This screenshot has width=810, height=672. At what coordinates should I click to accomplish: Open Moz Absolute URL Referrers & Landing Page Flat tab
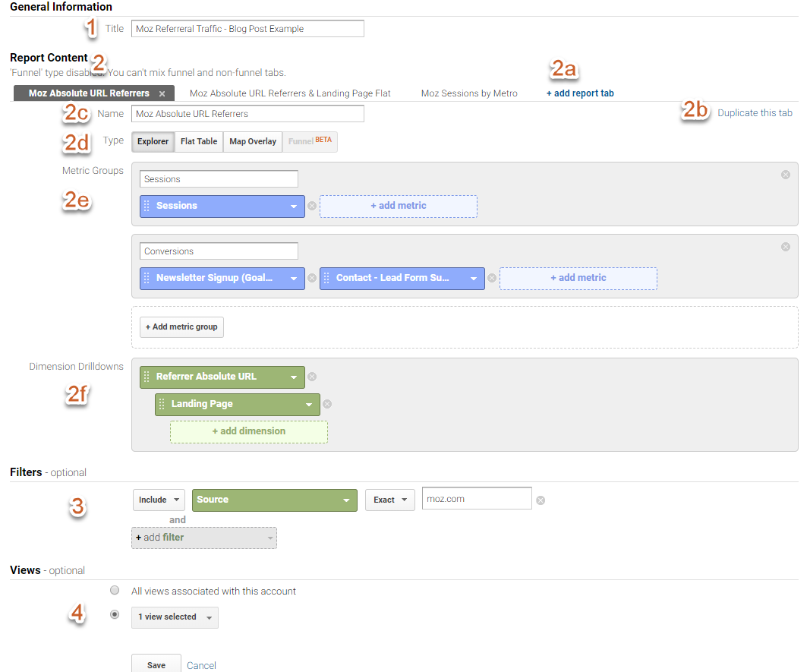(x=290, y=93)
